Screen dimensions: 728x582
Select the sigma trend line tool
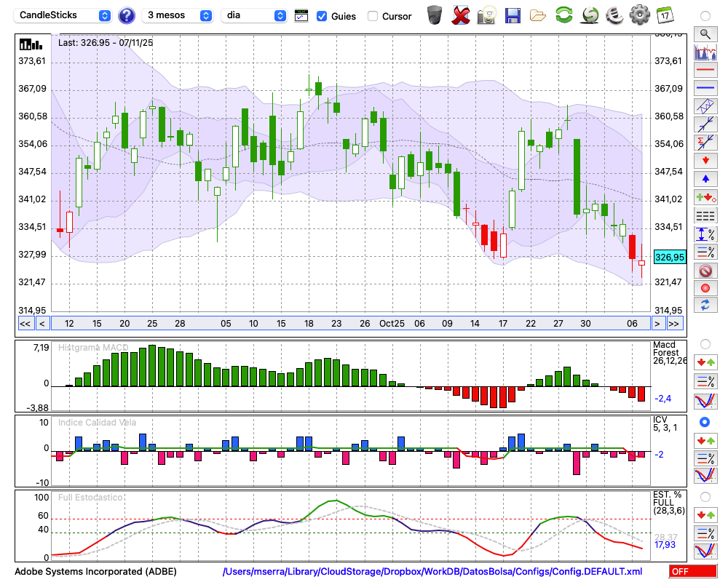pyautogui.click(x=705, y=143)
